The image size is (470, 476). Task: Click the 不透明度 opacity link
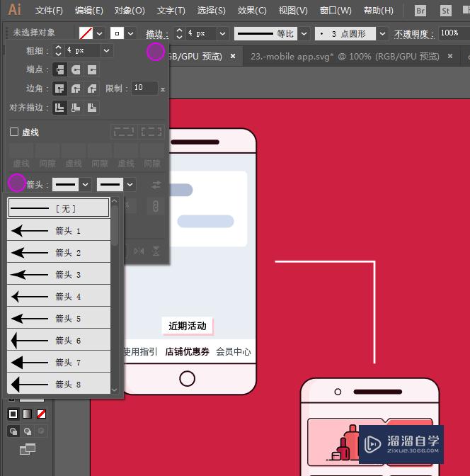[x=414, y=34]
